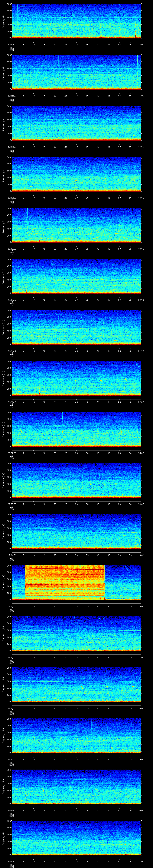This screenshot has height=868, width=153.
Task: Click the 18:00 end-time label
Action: [x=141, y=198]
